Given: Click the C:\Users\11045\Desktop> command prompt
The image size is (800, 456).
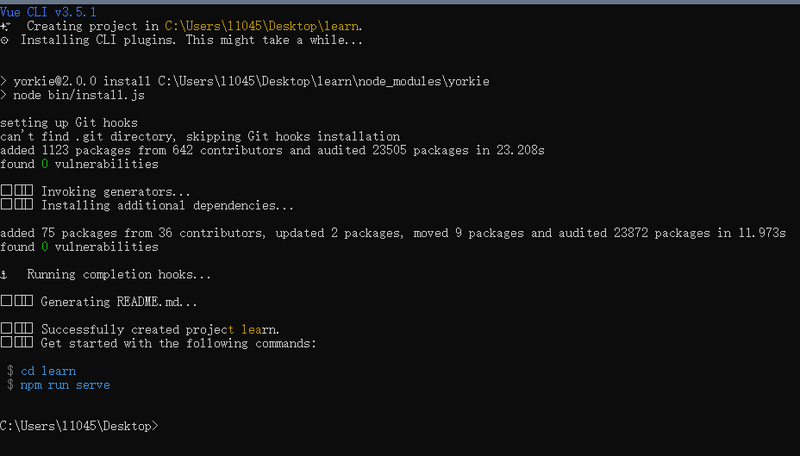Looking at the screenshot, I should 79,426.
